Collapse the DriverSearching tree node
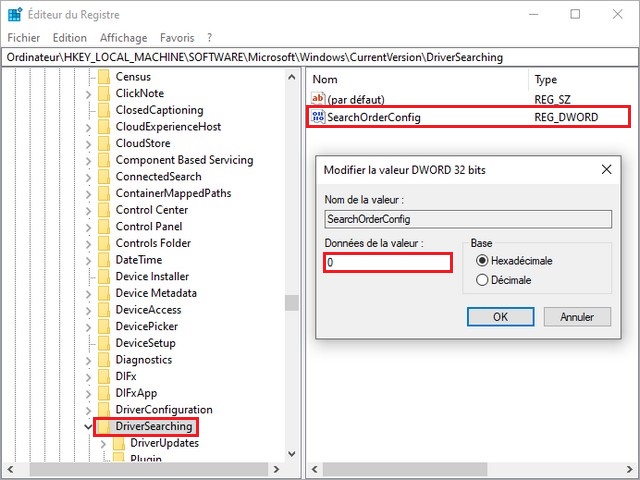The width and height of the screenshot is (640, 480). tap(88, 427)
